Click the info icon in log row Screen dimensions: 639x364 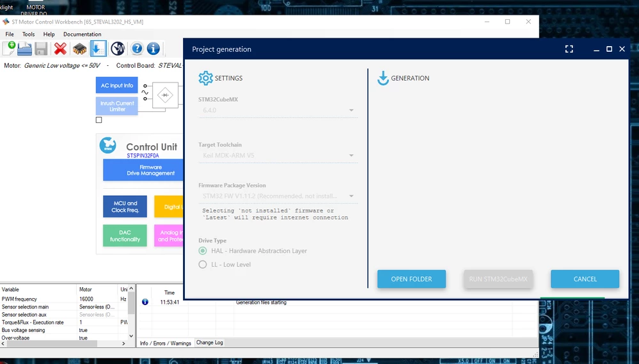point(145,302)
